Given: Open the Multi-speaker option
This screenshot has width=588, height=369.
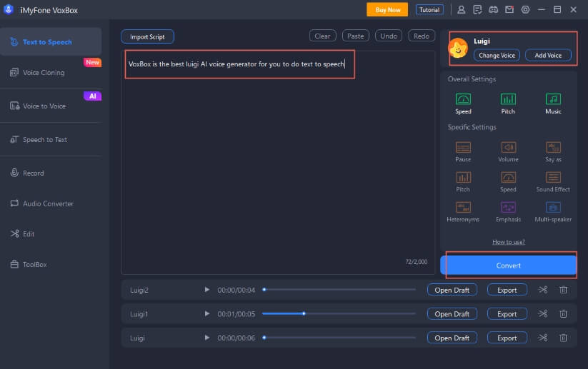Looking at the screenshot, I should coord(553,211).
